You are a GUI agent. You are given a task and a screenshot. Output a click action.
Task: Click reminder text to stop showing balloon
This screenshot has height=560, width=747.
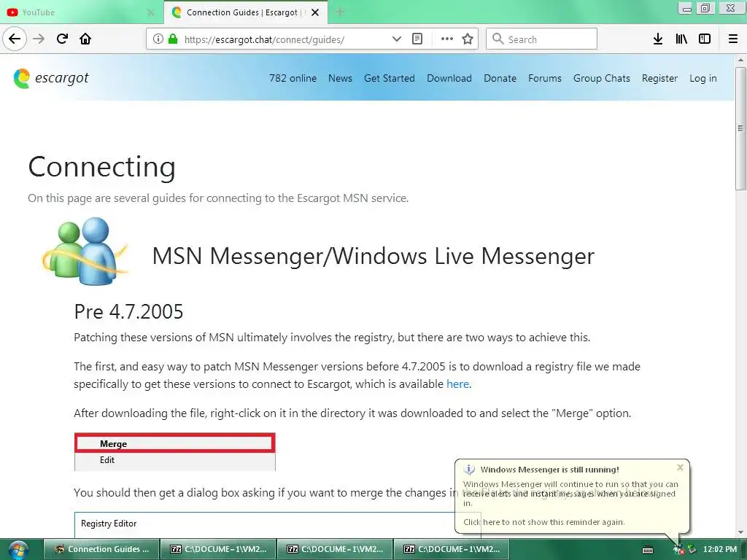543,522
